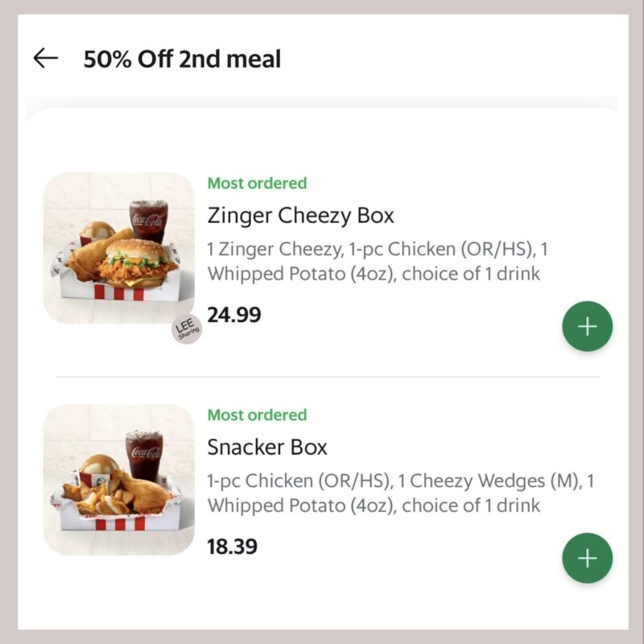This screenshot has width=644, height=644.
Task: Select the Zinger Cheezy Box title
Action: [x=300, y=216]
